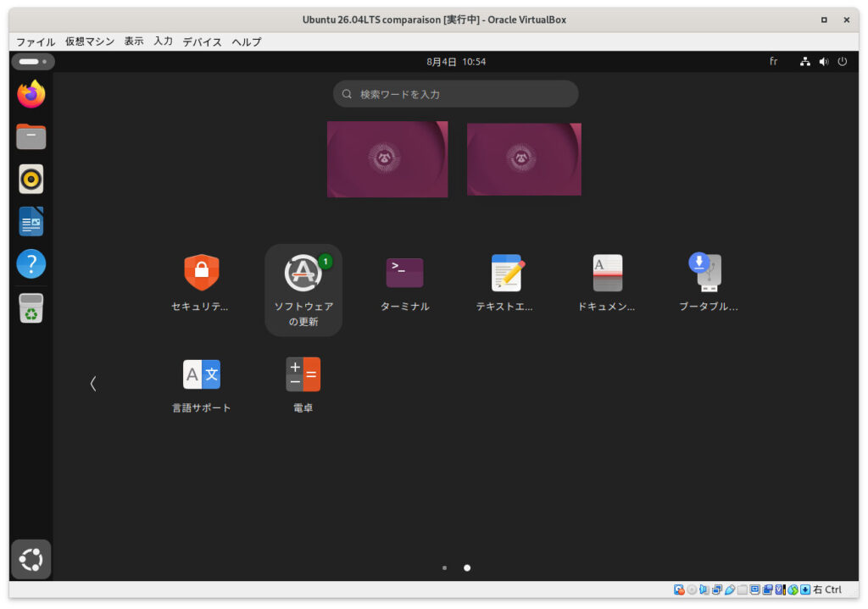868x609 pixels.
Task: Click the second app grid page dot
Action: 467,567
